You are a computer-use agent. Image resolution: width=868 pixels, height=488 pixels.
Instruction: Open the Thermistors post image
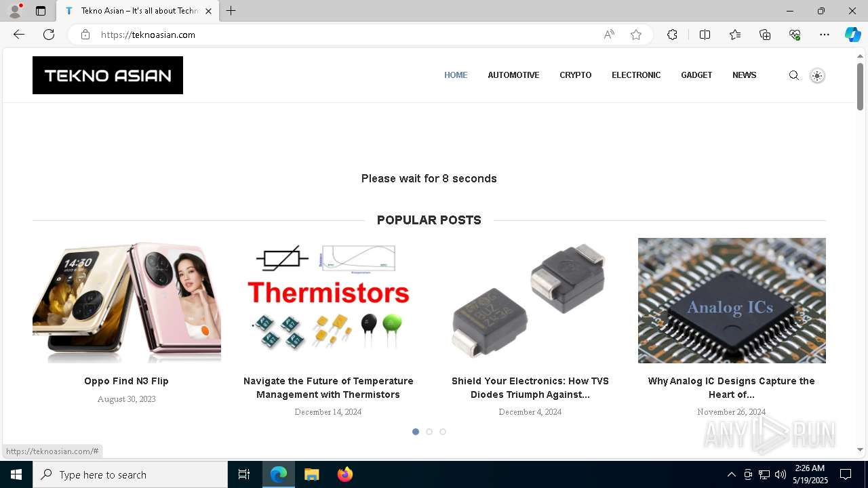tap(328, 300)
